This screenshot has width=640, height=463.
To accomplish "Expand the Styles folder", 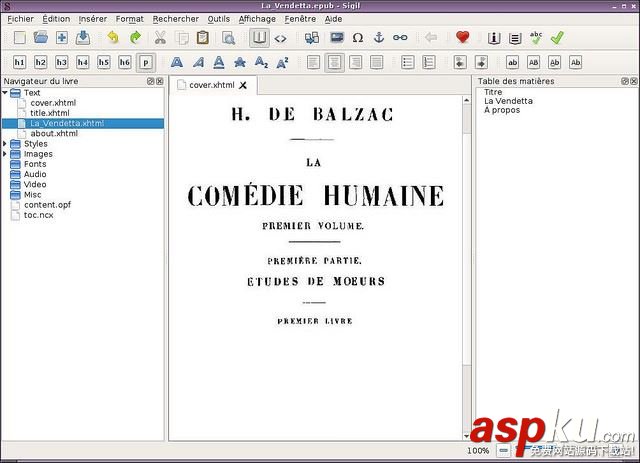I will click(4, 144).
